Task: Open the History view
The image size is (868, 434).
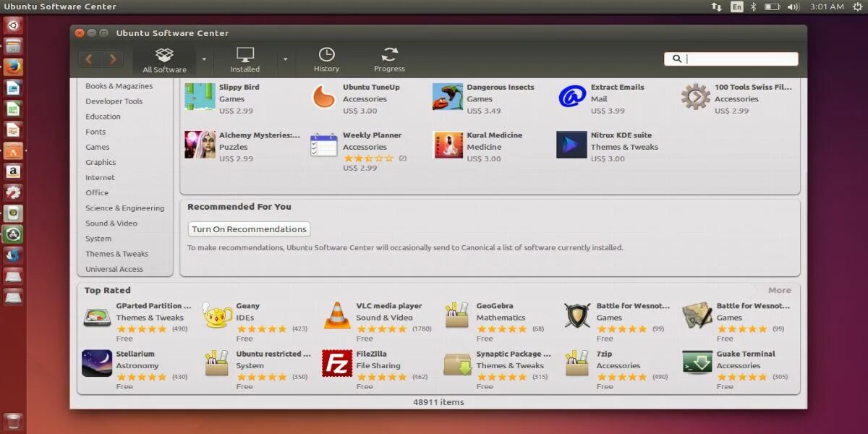Action: click(326, 60)
